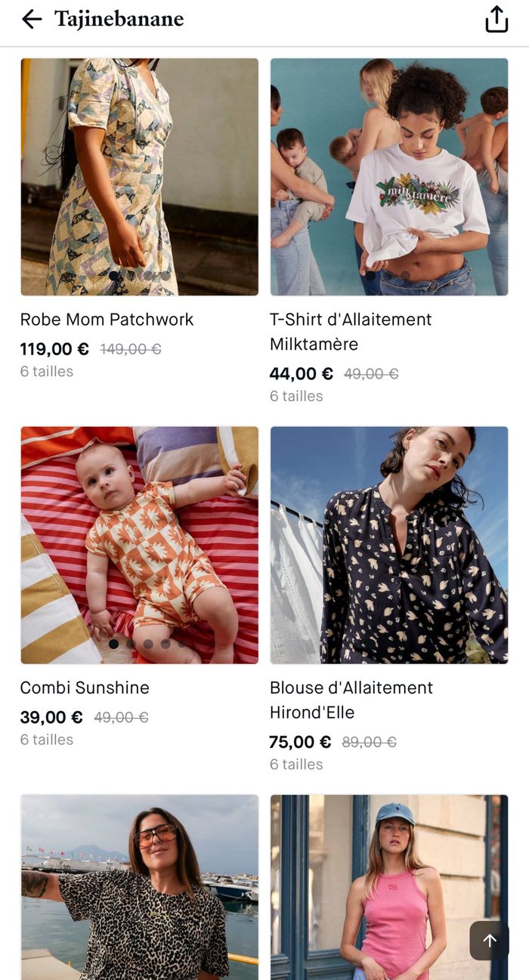
Task: Click the Robe Mom Patchwork title
Action: click(x=107, y=320)
